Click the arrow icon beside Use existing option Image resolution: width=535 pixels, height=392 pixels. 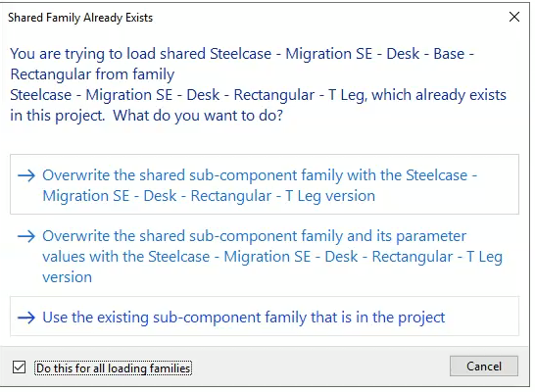pos(26,318)
